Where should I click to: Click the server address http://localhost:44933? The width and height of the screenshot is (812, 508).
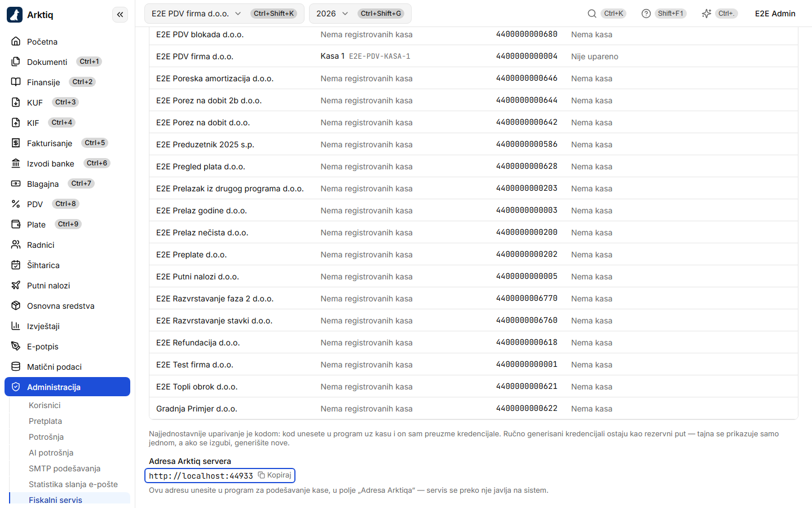pyautogui.click(x=201, y=476)
